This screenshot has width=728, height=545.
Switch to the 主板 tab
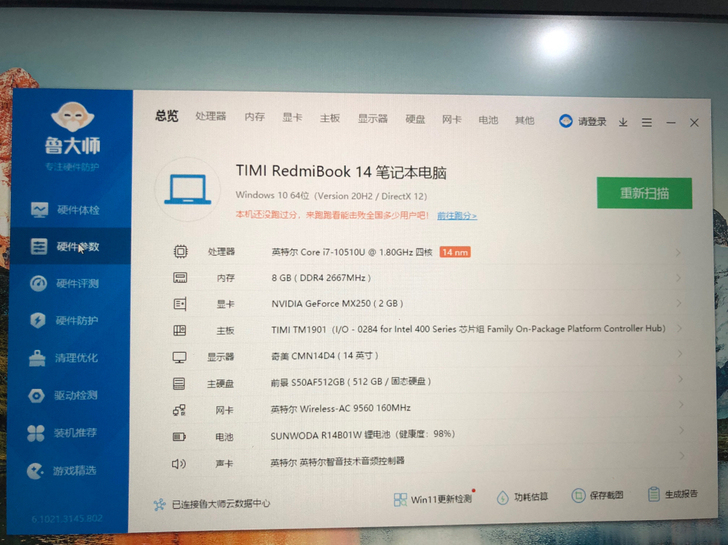330,118
